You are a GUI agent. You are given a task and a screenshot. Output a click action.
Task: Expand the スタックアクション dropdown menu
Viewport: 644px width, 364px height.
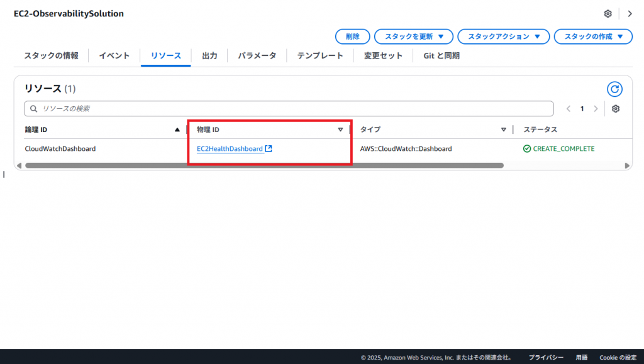[x=503, y=36]
